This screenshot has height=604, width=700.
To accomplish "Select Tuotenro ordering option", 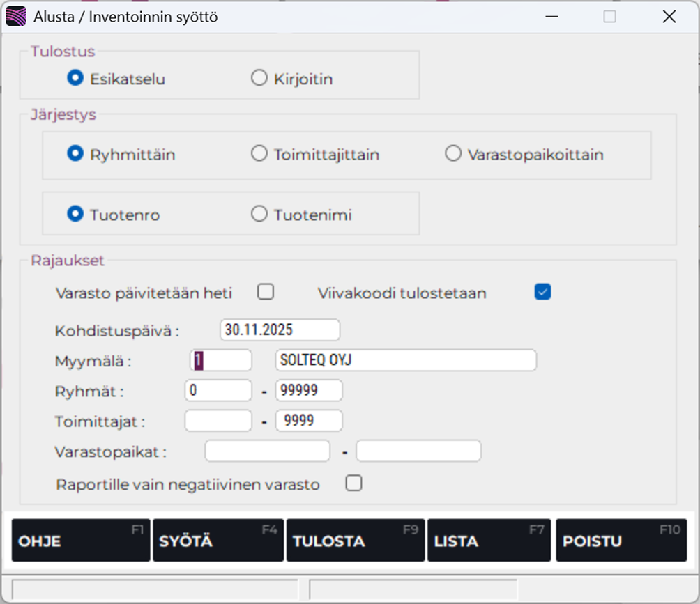I will click(x=75, y=215).
